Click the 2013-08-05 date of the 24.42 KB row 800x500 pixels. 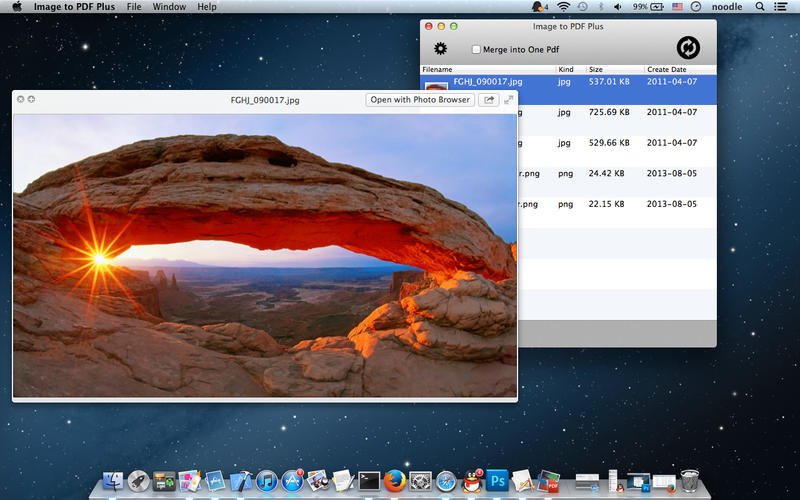point(671,173)
